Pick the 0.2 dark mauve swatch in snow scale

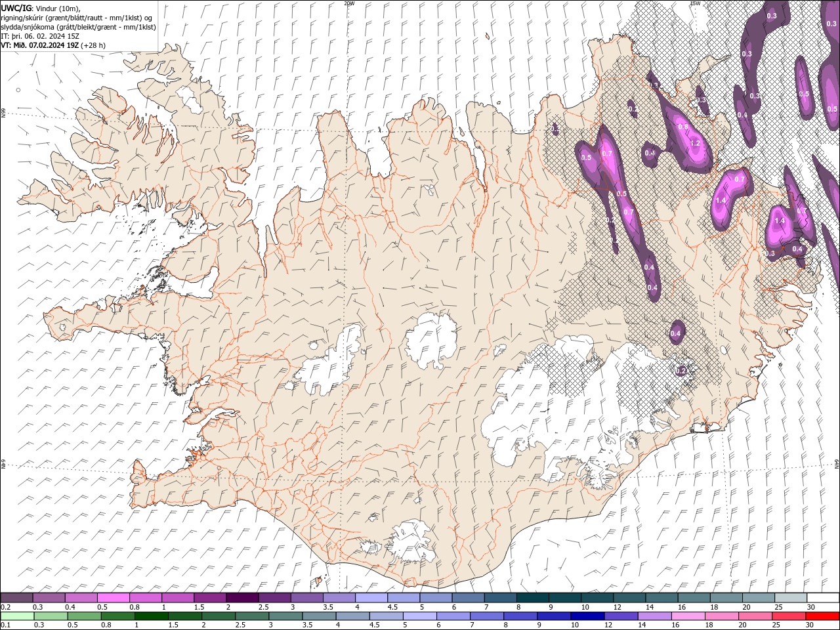tap(16, 597)
